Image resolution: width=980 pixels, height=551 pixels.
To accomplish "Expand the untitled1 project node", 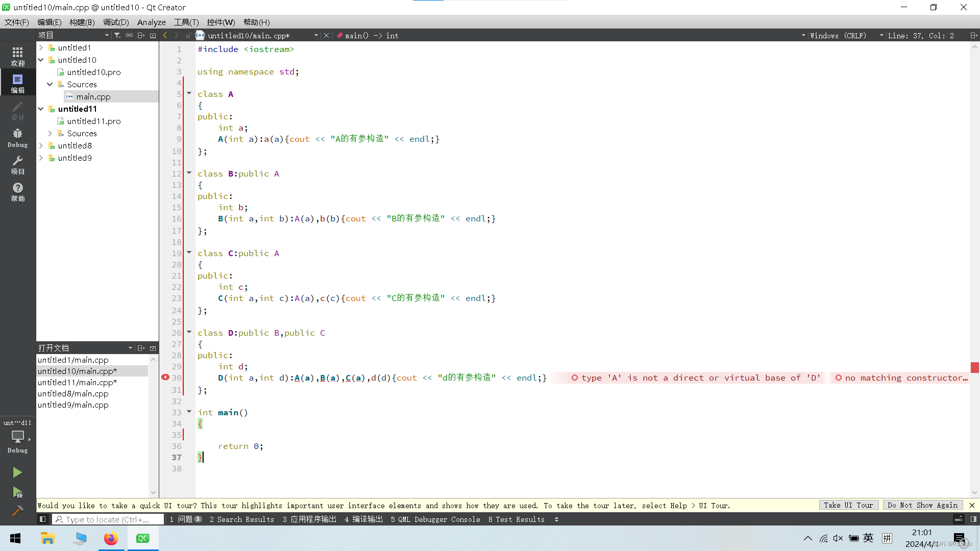I will [x=41, y=47].
